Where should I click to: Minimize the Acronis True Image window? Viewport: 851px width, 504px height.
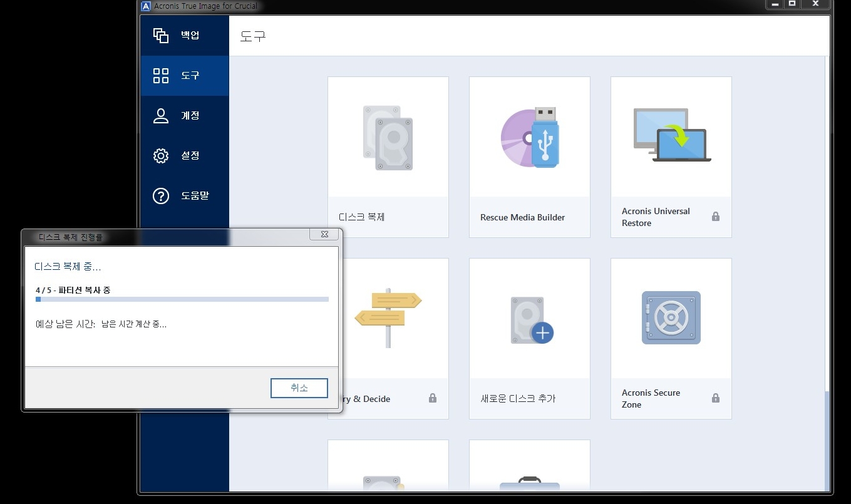coord(776,4)
